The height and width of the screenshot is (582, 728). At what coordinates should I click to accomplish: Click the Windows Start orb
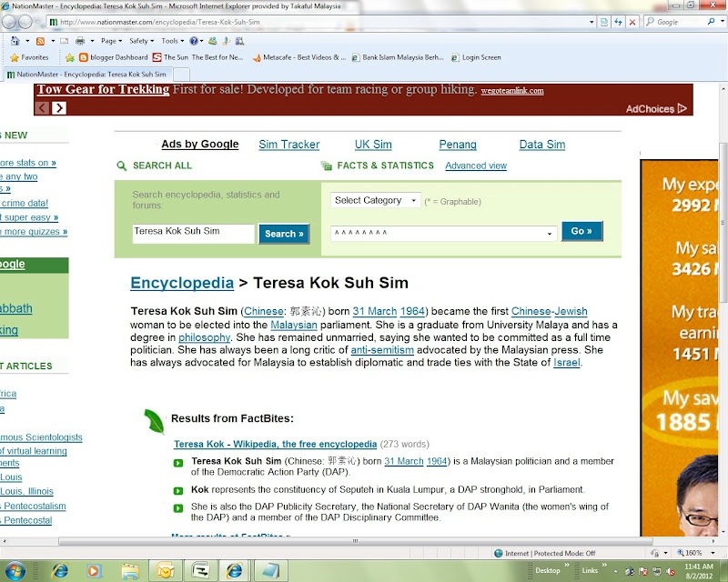click(x=15, y=570)
